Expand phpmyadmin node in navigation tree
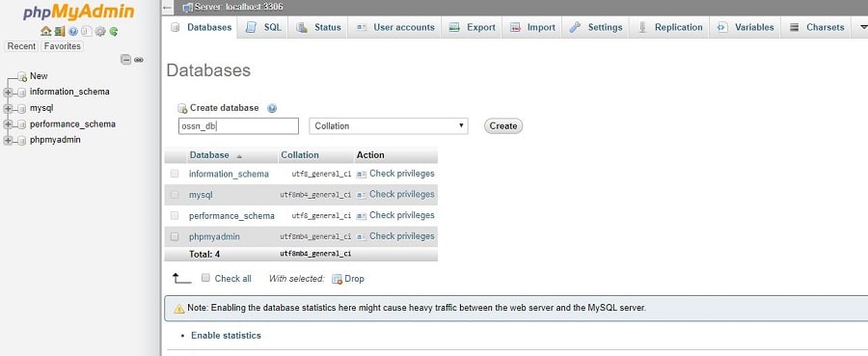This screenshot has height=356, width=868. coord(9,141)
